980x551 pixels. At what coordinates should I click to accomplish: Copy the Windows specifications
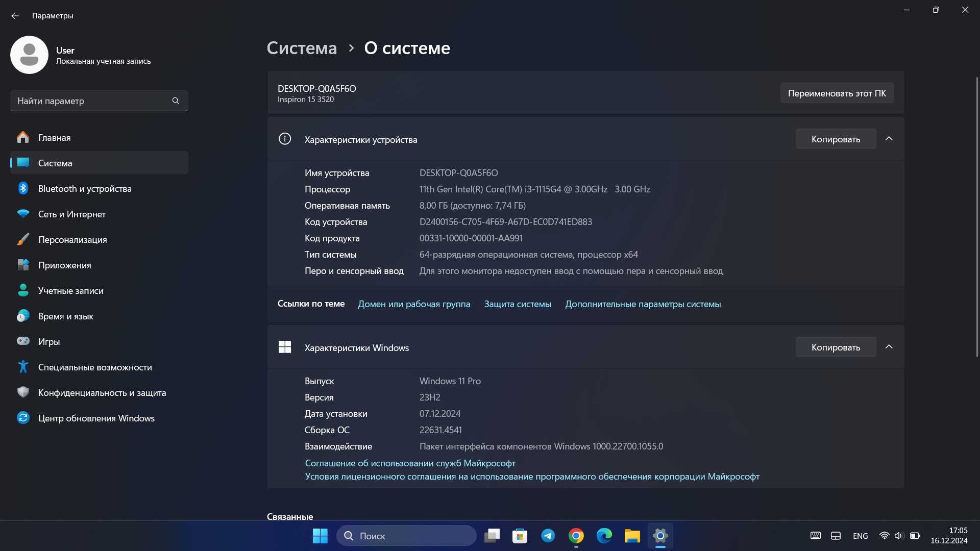pyautogui.click(x=836, y=347)
